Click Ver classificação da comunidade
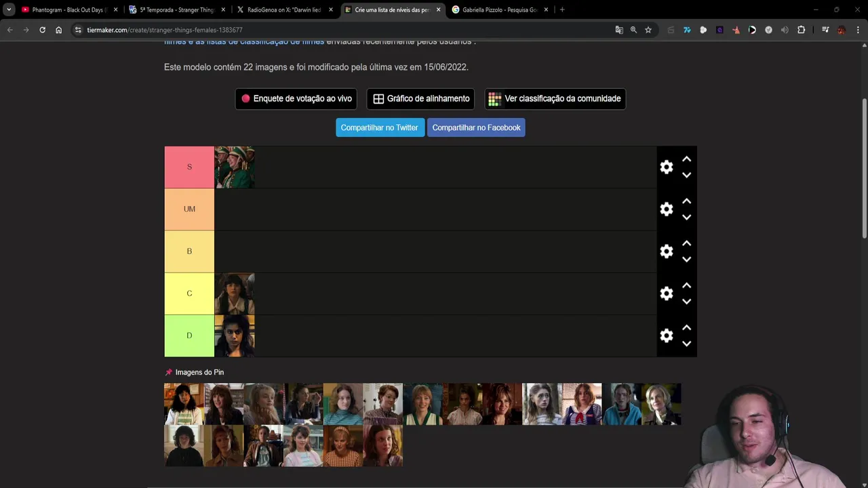This screenshot has width=868, height=488. click(x=555, y=98)
